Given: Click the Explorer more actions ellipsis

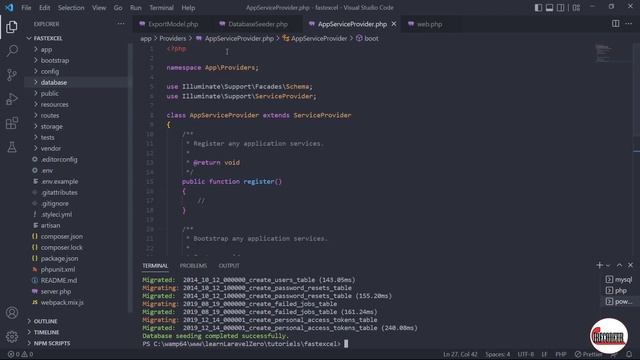Looking at the screenshot, I should pyautogui.click(x=121, y=24).
